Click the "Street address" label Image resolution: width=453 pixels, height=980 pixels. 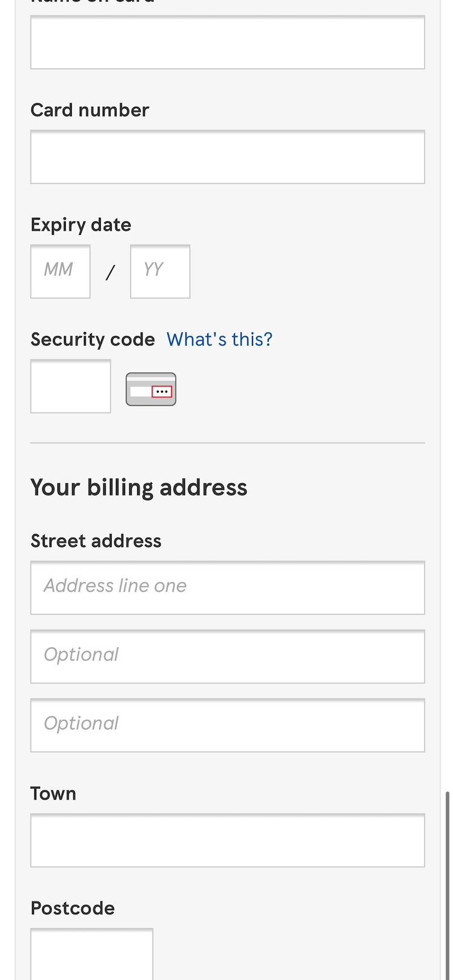(96, 541)
